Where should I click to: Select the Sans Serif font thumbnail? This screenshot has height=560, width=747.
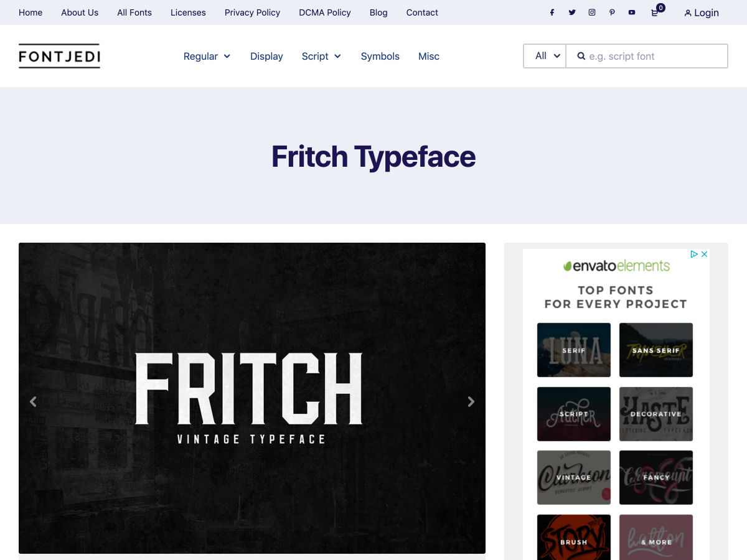pyautogui.click(x=656, y=350)
